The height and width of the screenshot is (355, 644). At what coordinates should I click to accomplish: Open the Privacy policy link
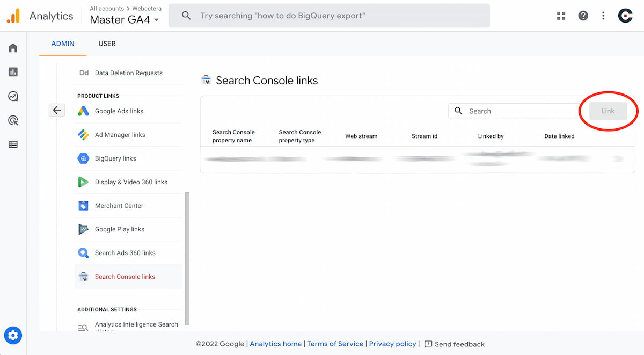[x=393, y=344]
